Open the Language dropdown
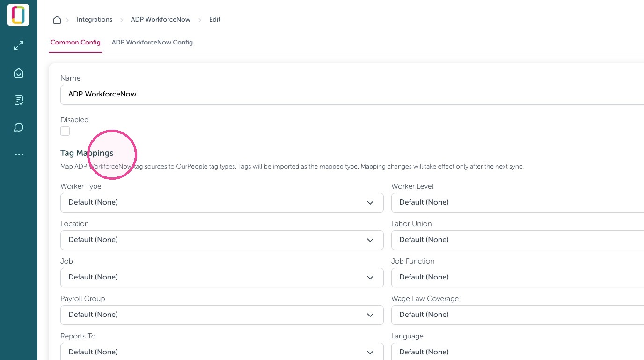This screenshot has width=644, height=360. click(518, 352)
